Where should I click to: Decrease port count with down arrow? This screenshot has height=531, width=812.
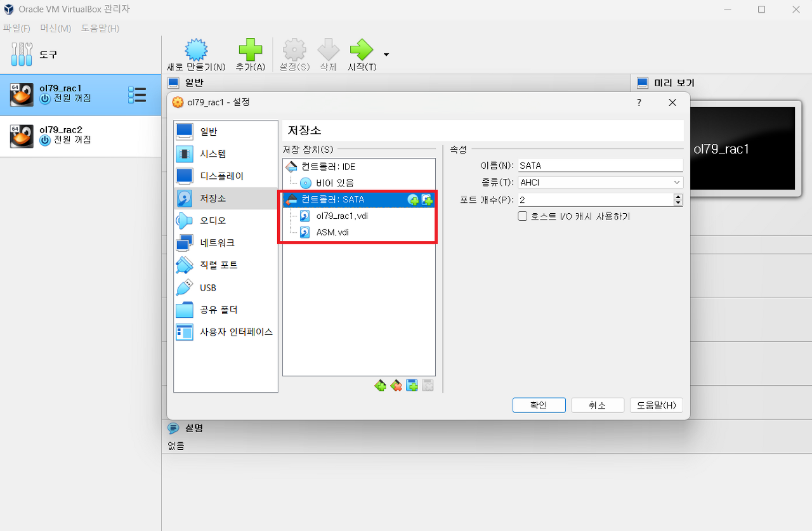pyautogui.click(x=678, y=203)
